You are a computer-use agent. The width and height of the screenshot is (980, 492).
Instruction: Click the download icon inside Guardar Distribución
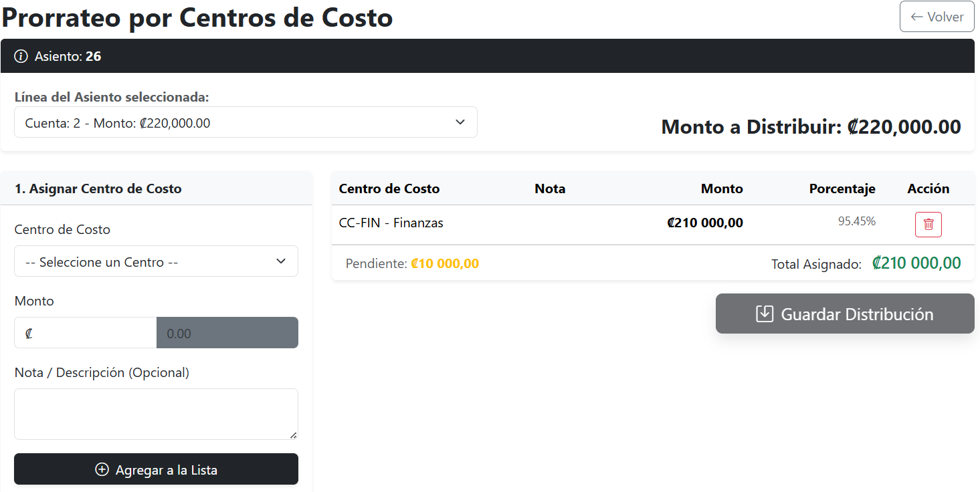(763, 313)
